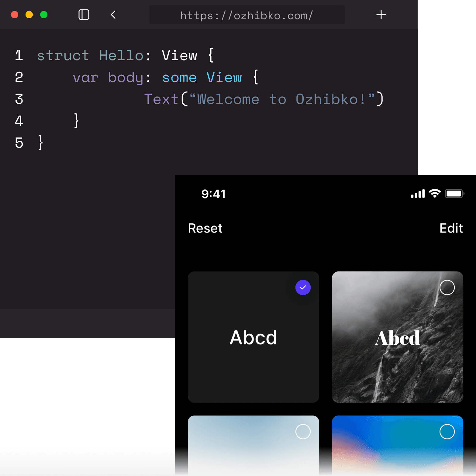This screenshot has height=476, width=476.
Task: Maximize window with the green button
Action: point(44,15)
